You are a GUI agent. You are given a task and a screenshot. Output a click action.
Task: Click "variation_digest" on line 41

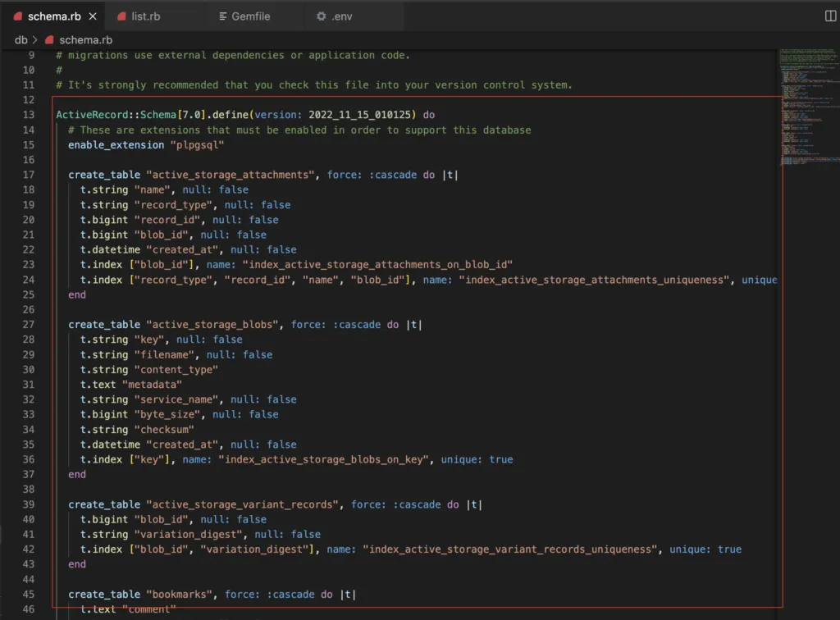pyautogui.click(x=189, y=535)
